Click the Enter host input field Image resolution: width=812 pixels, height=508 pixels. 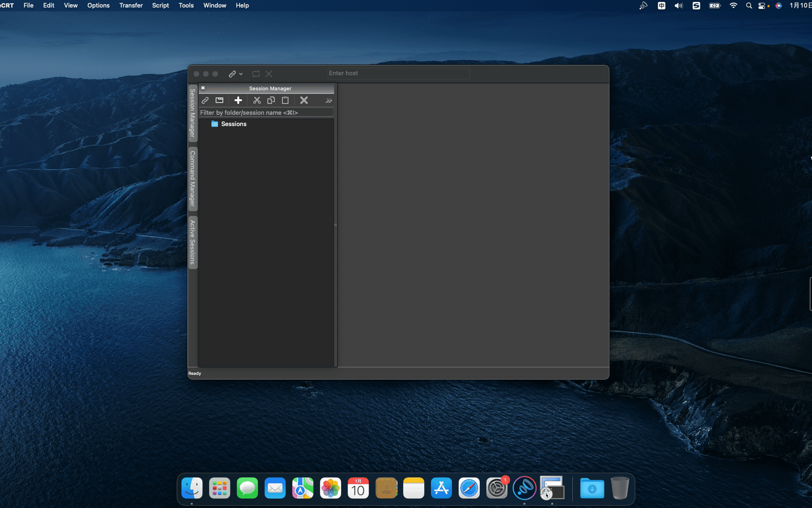click(x=398, y=73)
